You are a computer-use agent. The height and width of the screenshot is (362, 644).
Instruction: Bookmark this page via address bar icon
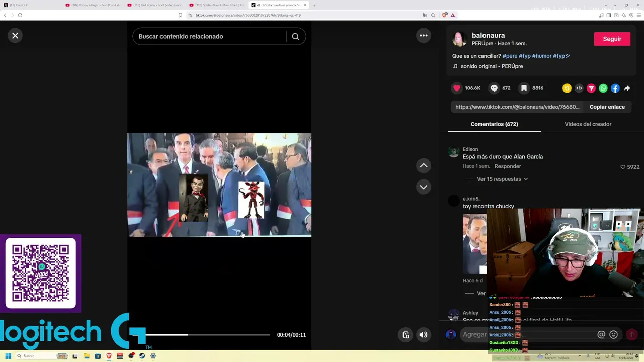(180, 15)
